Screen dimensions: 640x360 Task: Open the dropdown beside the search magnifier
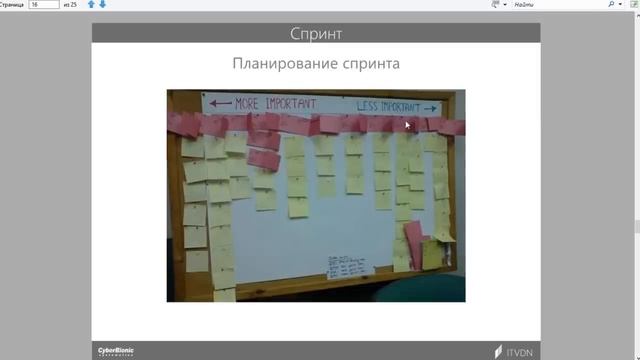(x=620, y=5)
